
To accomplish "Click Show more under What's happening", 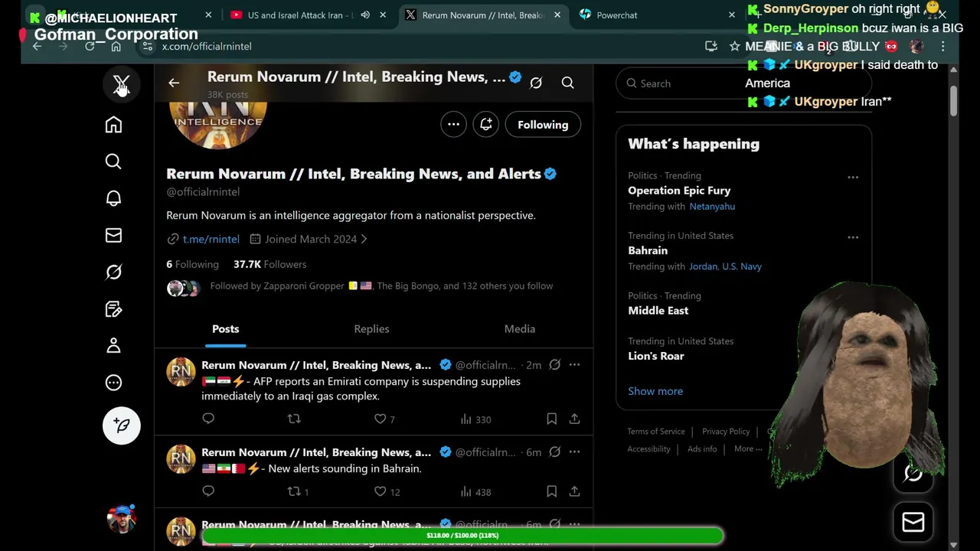I will coord(655,391).
